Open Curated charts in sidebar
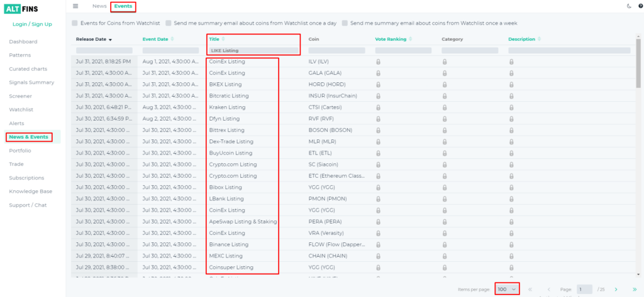This screenshot has height=297, width=644. click(28, 68)
